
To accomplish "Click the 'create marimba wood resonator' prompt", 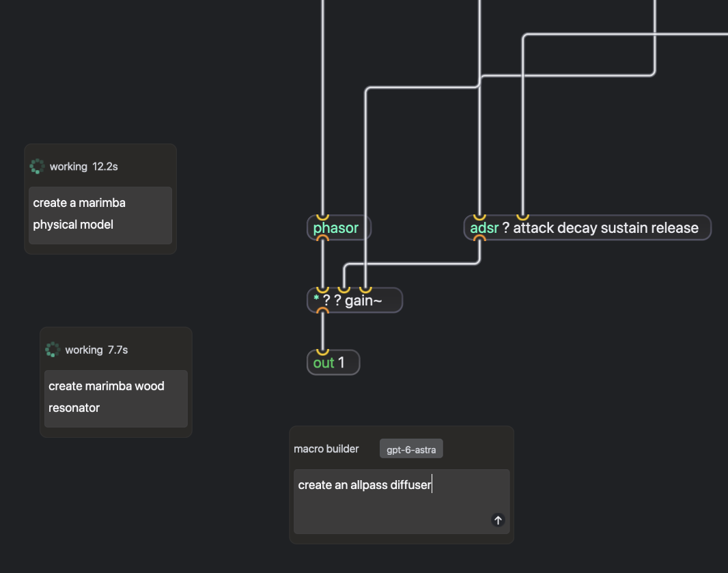I will (x=116, y=399).
